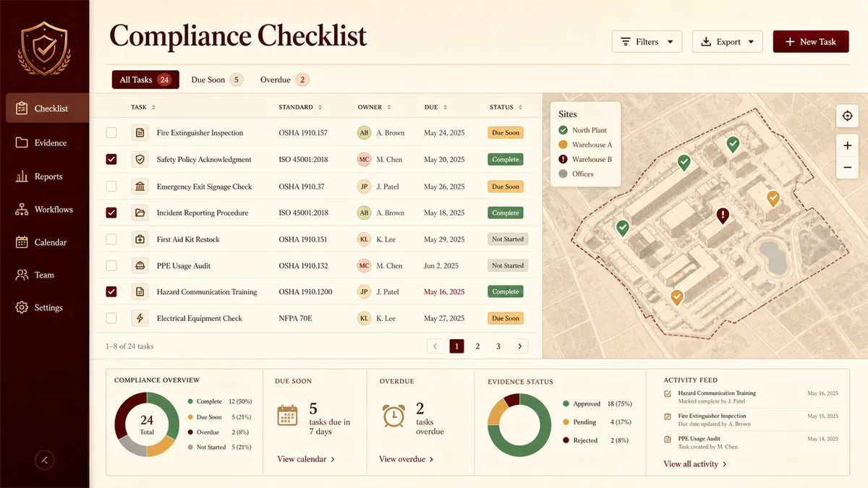Open the Filters dropdown
Screen dimensions: 868x488
pos(647,42)
